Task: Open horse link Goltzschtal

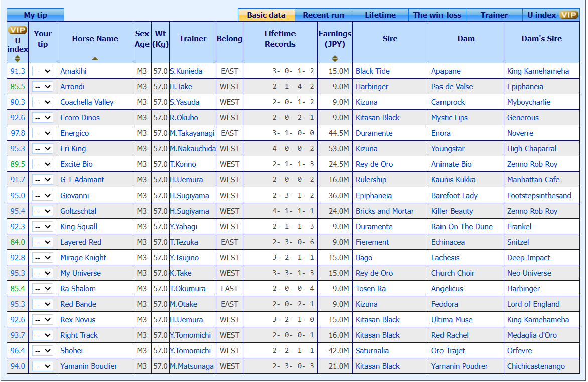Action: [78, 211]
